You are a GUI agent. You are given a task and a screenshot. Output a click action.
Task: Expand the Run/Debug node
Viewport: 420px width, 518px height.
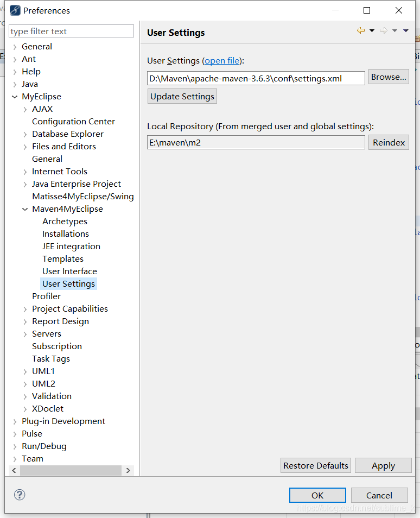coord(15,447)
